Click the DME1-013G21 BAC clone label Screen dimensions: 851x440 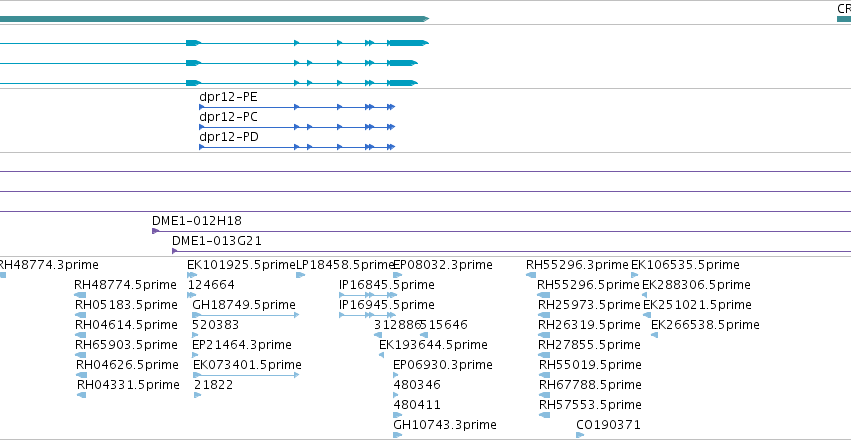pos(217,241)
